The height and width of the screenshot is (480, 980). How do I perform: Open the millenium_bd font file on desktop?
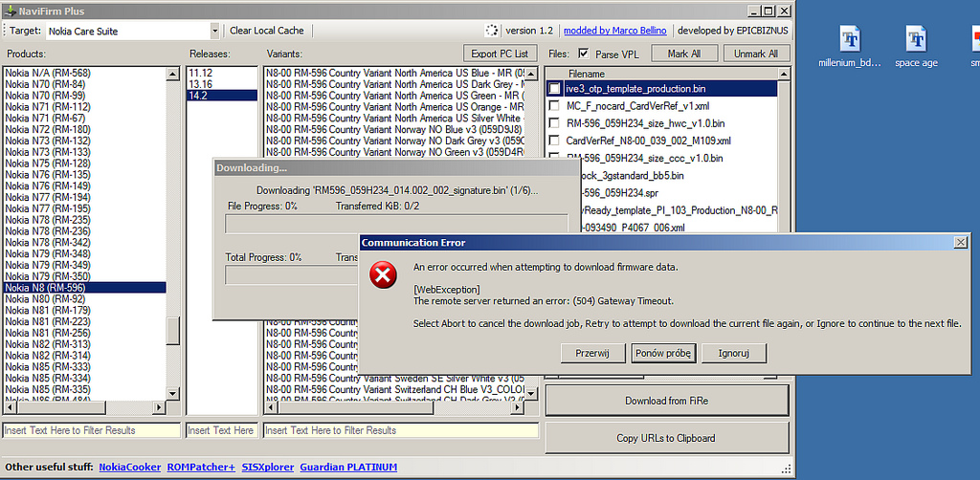[x=850, y=46]
